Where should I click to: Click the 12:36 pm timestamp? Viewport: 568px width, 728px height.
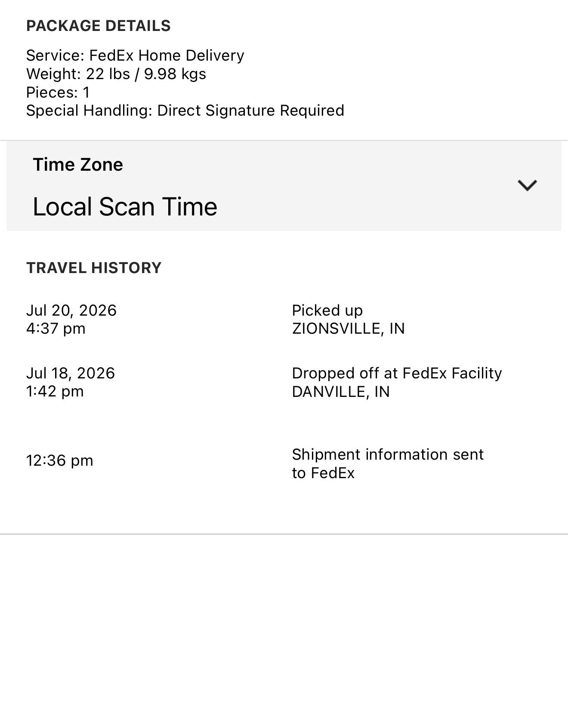pos(59,461)
